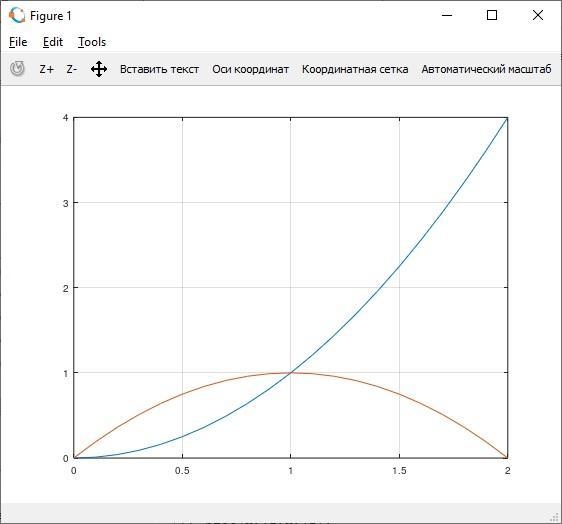Screen dimensions: 562x524
Task: Minimize the Figure 1 window
Action: [447, 15]
